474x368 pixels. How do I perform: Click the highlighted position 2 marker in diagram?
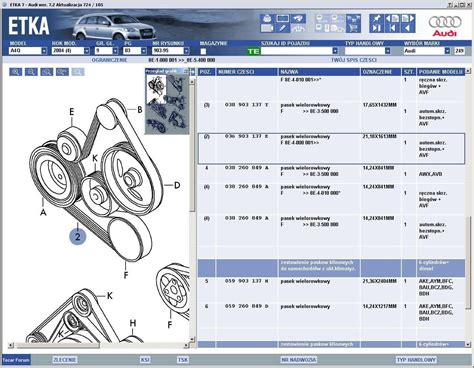(78, 236)
